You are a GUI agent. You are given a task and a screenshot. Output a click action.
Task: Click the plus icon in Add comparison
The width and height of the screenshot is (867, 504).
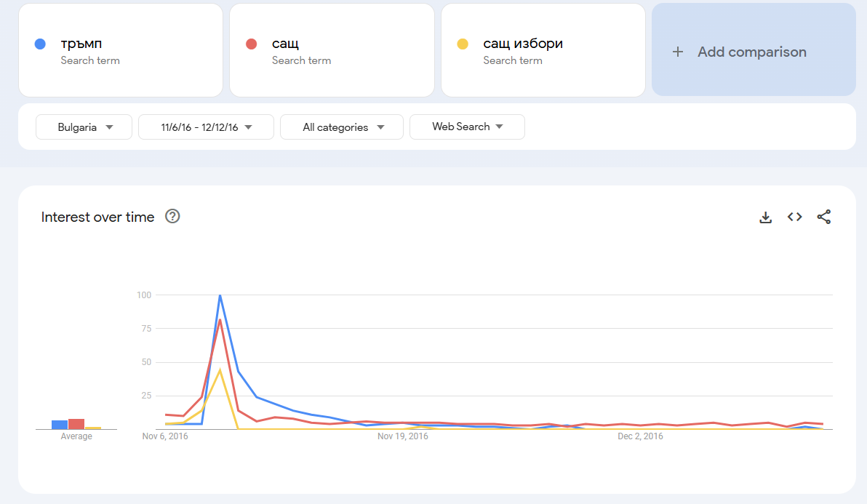pyautogui.click(x=678, y=52)
